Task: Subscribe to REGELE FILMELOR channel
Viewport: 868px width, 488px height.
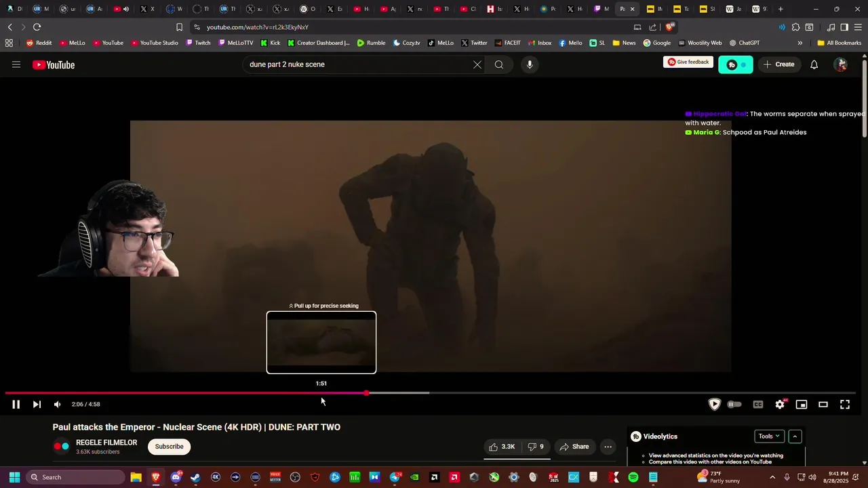Action: (169, 447)
